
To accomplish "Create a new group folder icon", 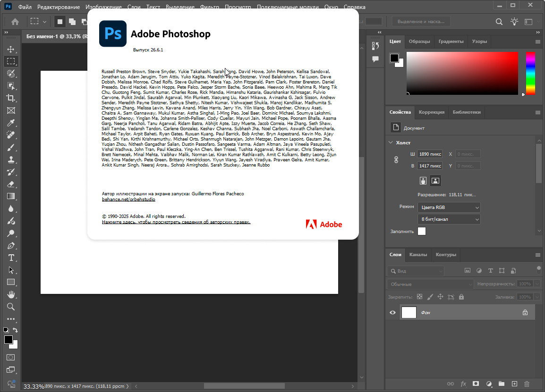I will [x=501, y=384].
